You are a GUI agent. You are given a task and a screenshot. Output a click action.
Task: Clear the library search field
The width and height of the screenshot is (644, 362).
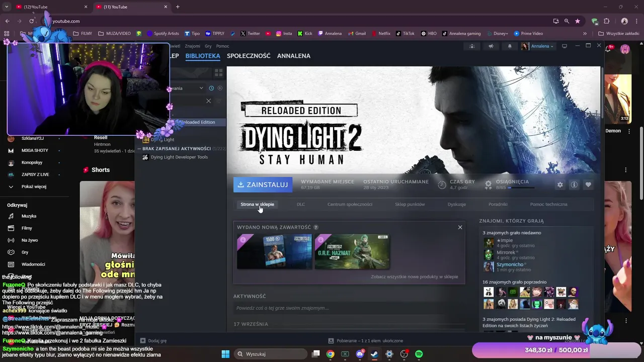tap(208, 101)
